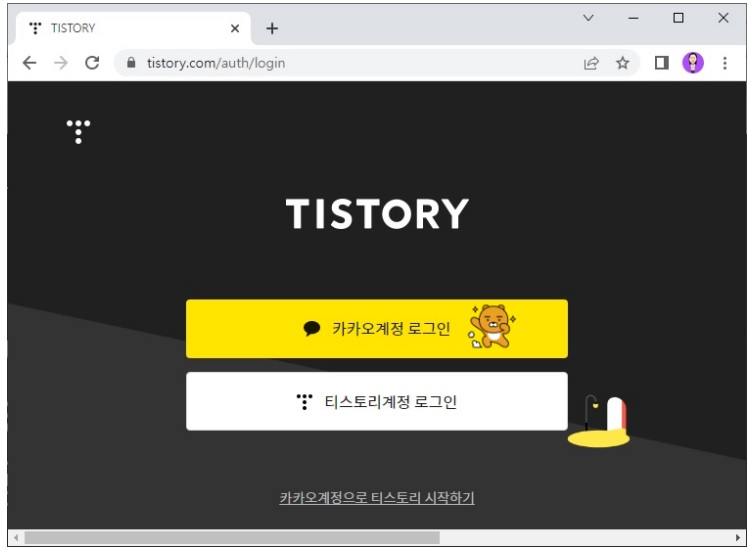The width and height of the screenshot is (754, 550).
Task: Select the TISTORY browser tab
Action: coord(133,28)
